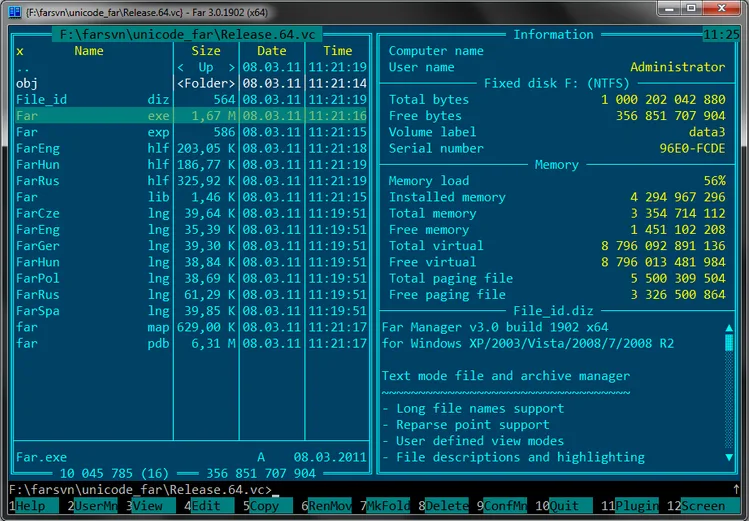Select the far map file
Screen dimensions: 749x521
[191, 327]
